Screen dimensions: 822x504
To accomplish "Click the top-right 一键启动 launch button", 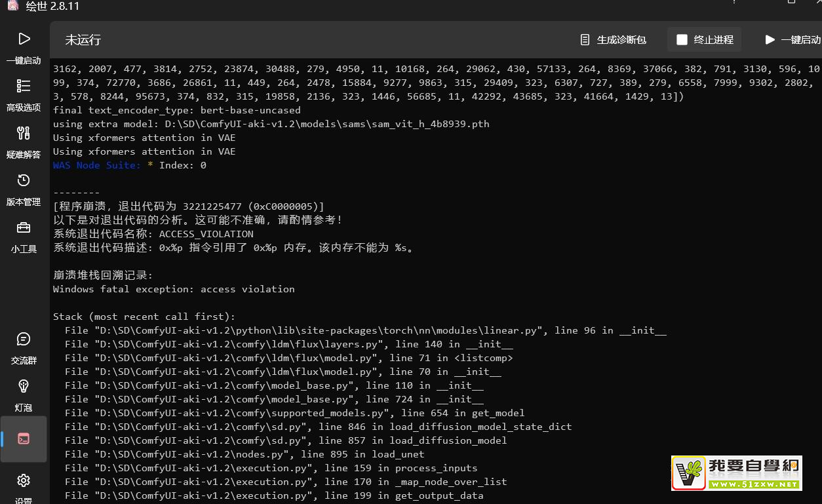I will (x=793, y=40).
